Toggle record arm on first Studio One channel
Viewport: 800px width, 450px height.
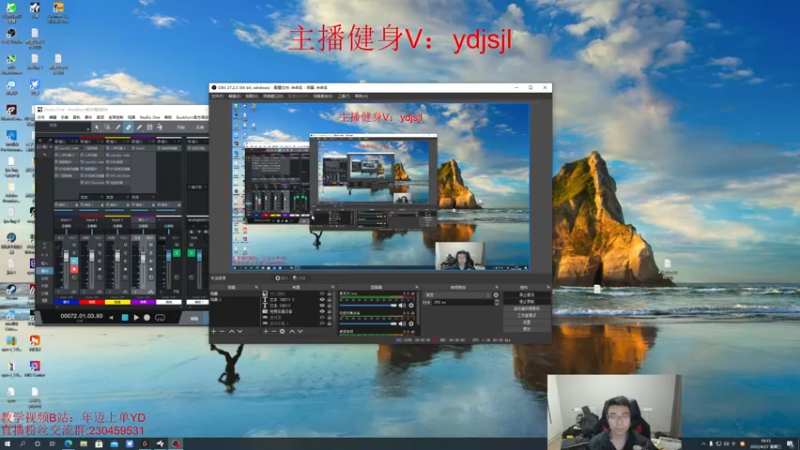(x=74, y=269)
